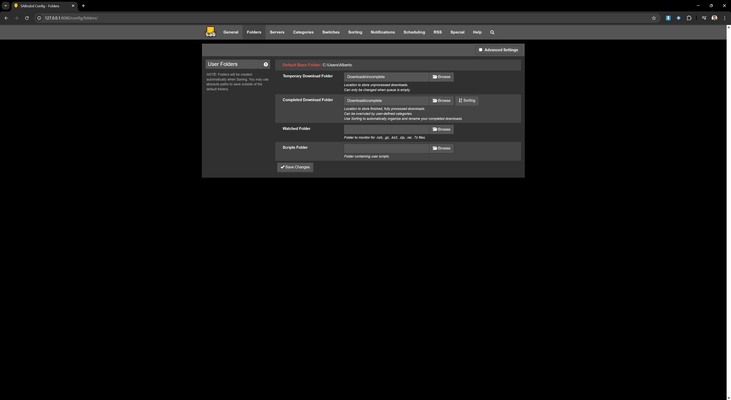731x400 pixels.
Task: Browse for Watched Folder
Action: [441, 130]
